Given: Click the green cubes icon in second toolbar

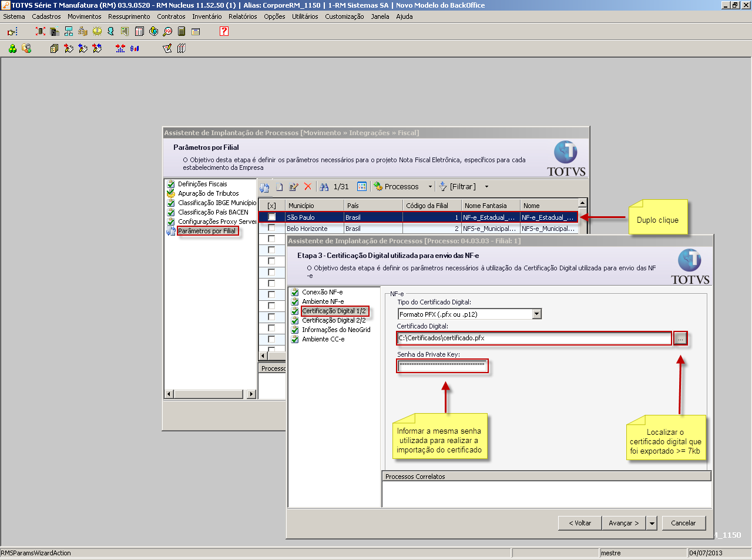Looking at the screenshot, I should [12, 48].
